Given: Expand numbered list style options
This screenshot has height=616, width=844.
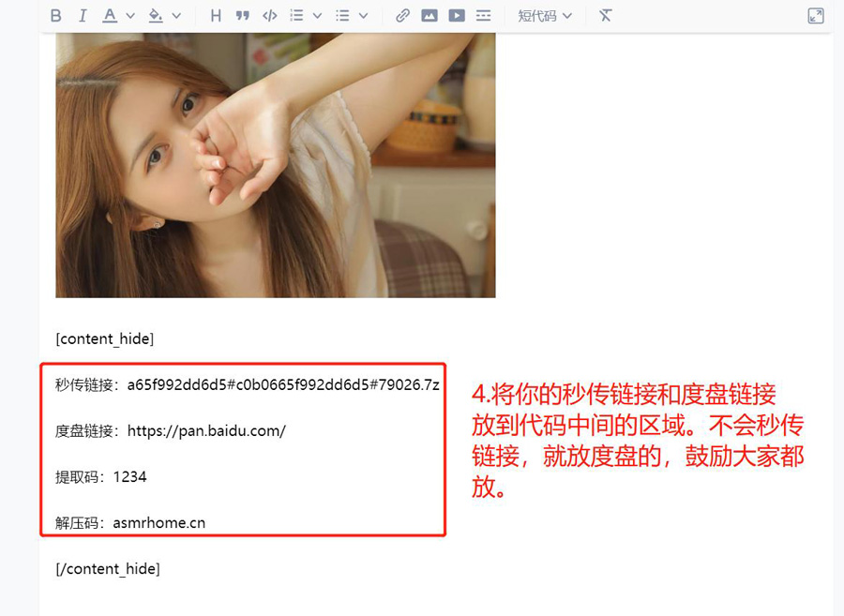Looking at the screenshot, I should [318, 16].
